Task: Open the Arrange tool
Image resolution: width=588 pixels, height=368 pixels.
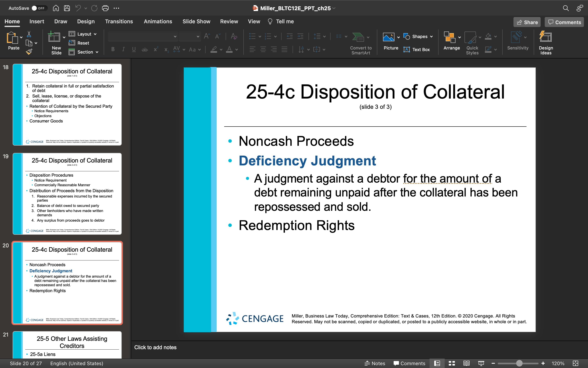Action: tap(452, 41)
